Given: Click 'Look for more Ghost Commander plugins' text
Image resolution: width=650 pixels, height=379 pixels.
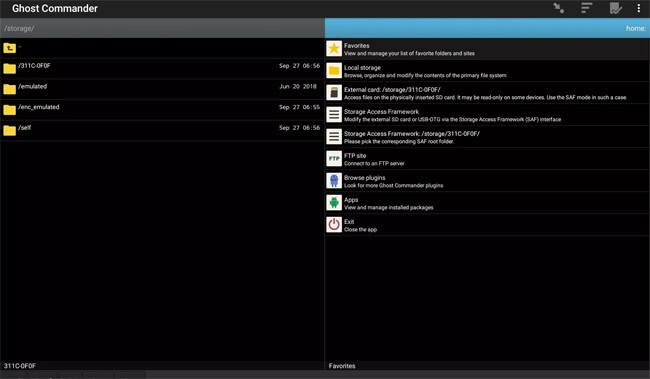Looking at the screenshot, I should [x=393, y=185].
